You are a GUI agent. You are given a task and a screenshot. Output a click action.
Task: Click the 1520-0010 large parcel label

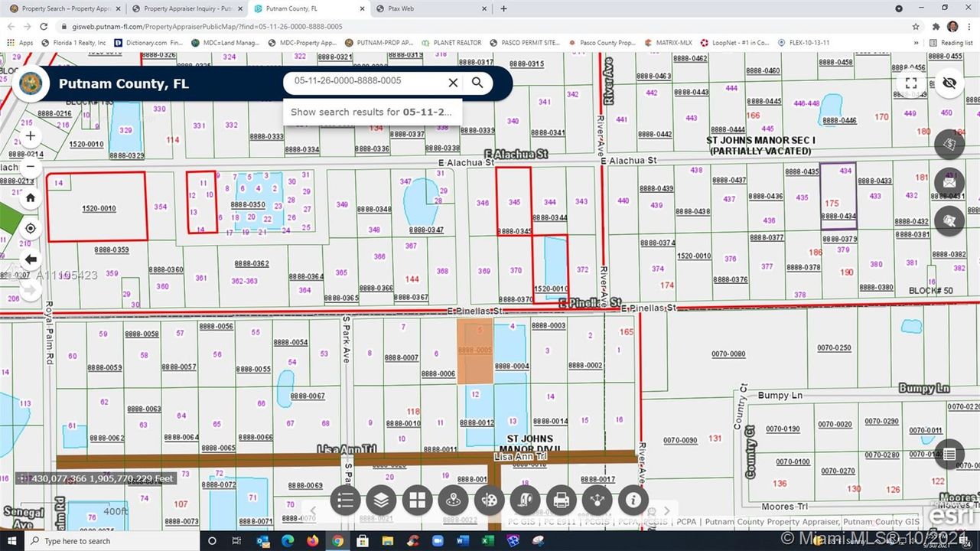pyautogui.click(x=99, y=209)
